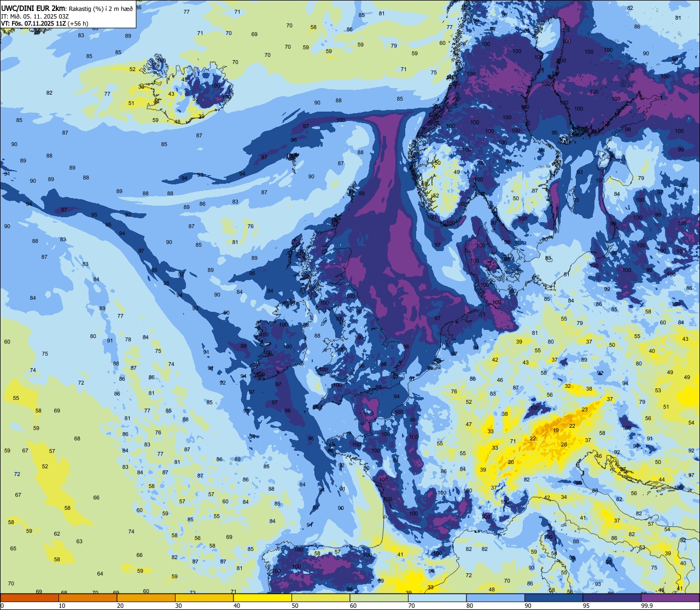Pick the medium blue 80–90 legend segment

coord(495,598)
